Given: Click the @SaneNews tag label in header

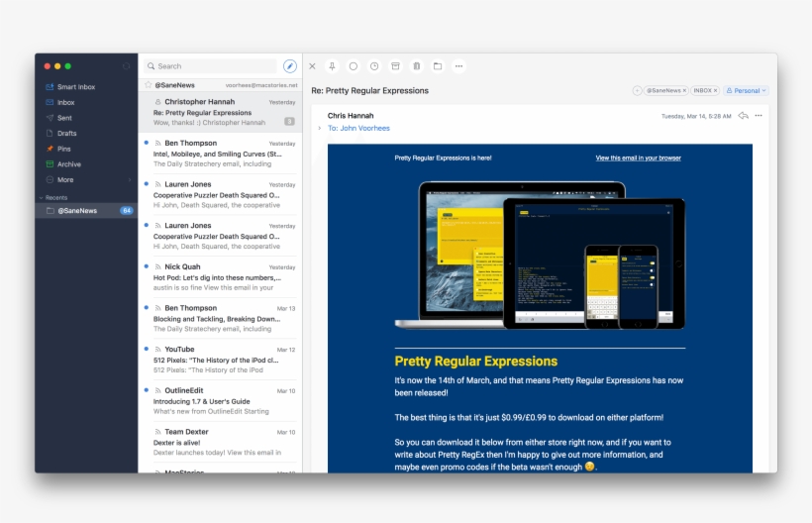Looking at the screenshot, I should point(663,90).
